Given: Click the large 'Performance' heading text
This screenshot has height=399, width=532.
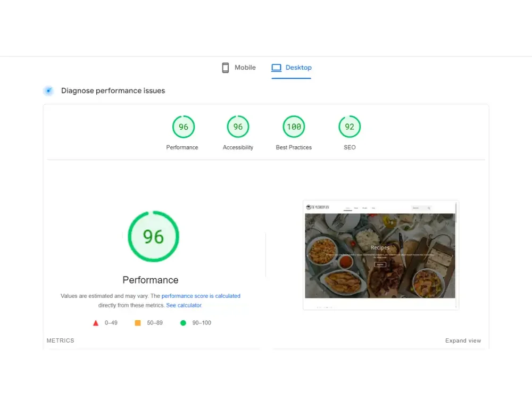Looking at the screenshot, I should pos(151,280).
